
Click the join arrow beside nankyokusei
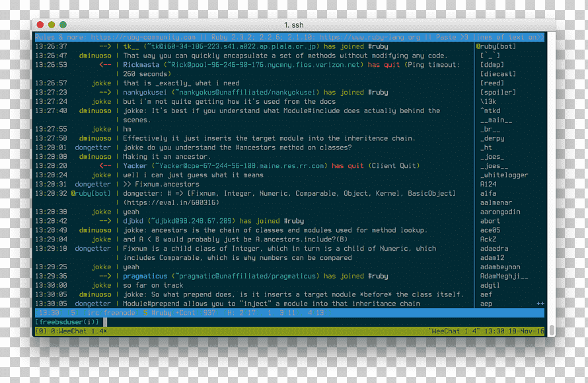(x=105, y=92)
